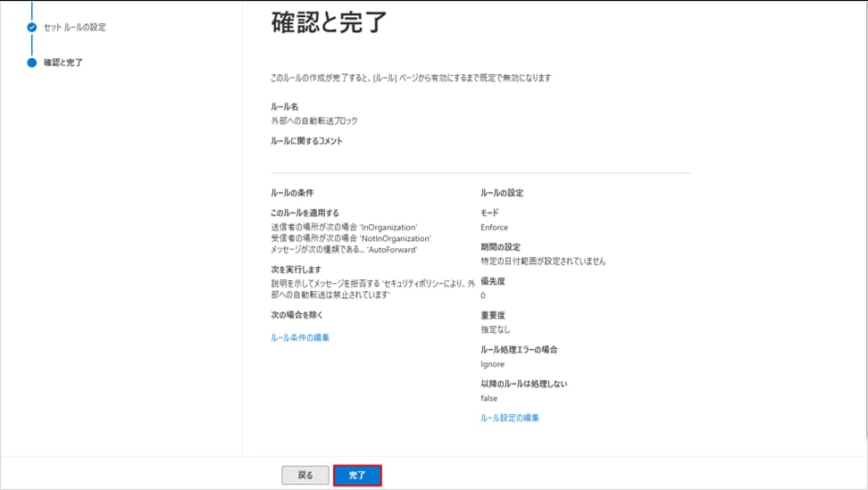Go to the セット ルールの設定 step
The image size is (868, 490).
[74, 28]
